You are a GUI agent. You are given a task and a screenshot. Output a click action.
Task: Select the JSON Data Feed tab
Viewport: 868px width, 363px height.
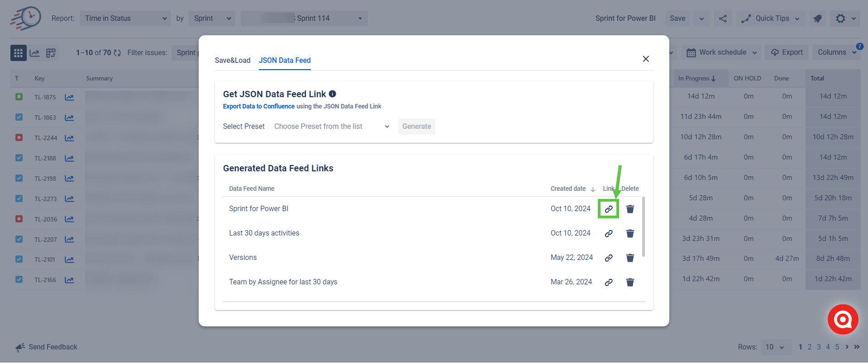(285, 61)
